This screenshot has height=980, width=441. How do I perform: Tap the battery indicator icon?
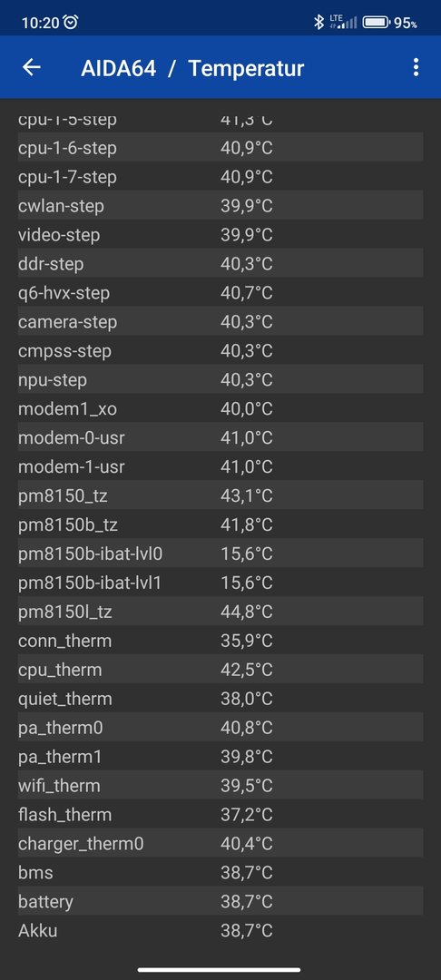376,23
